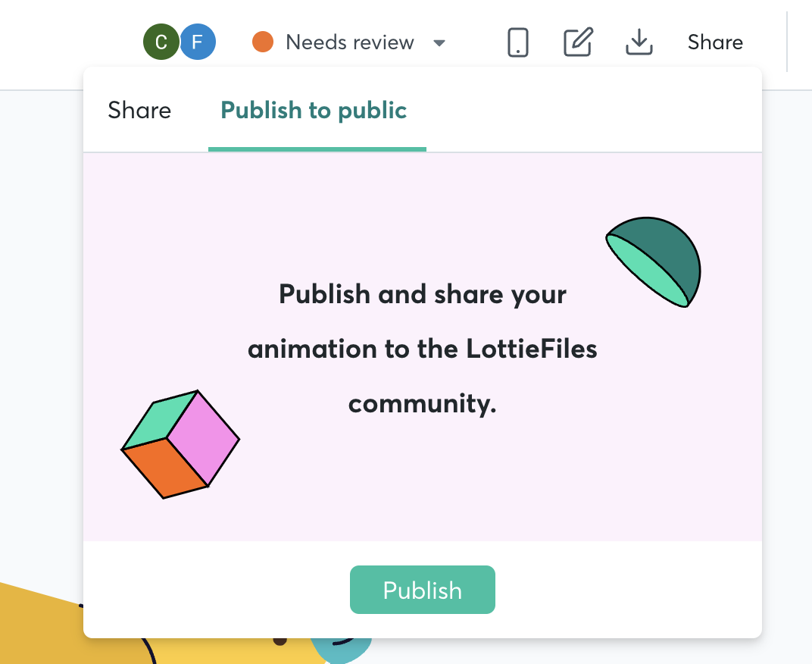Expand the Needs review dropdown arrow

pos(439,43)
